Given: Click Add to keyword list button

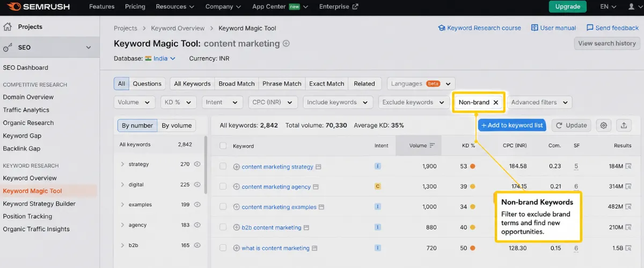Looking at the screenshot, I should 512,125.
